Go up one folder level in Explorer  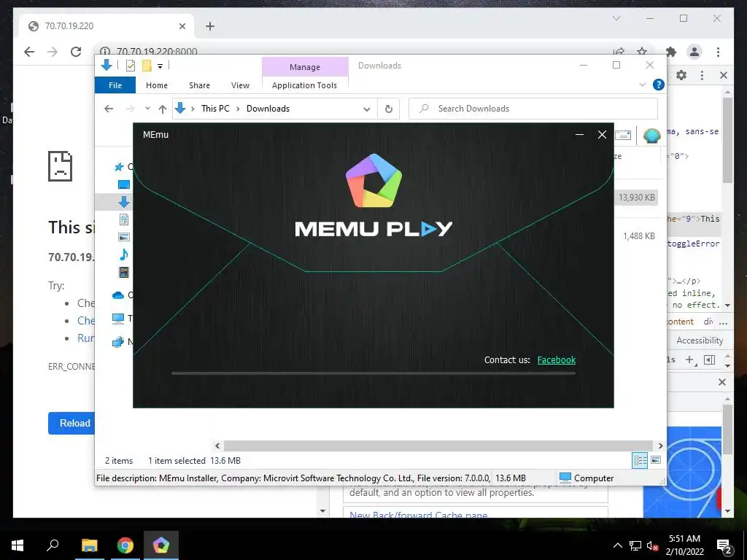163,109
